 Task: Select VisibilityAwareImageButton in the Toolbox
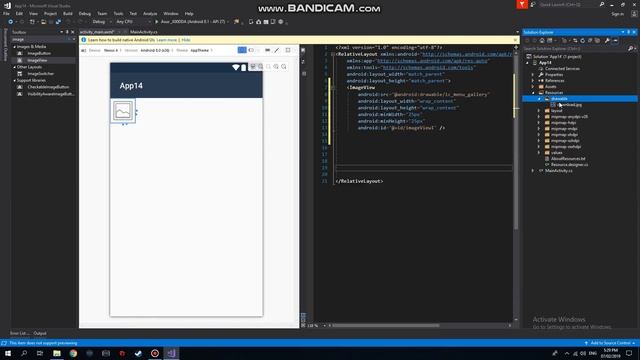tap(50, 94)
